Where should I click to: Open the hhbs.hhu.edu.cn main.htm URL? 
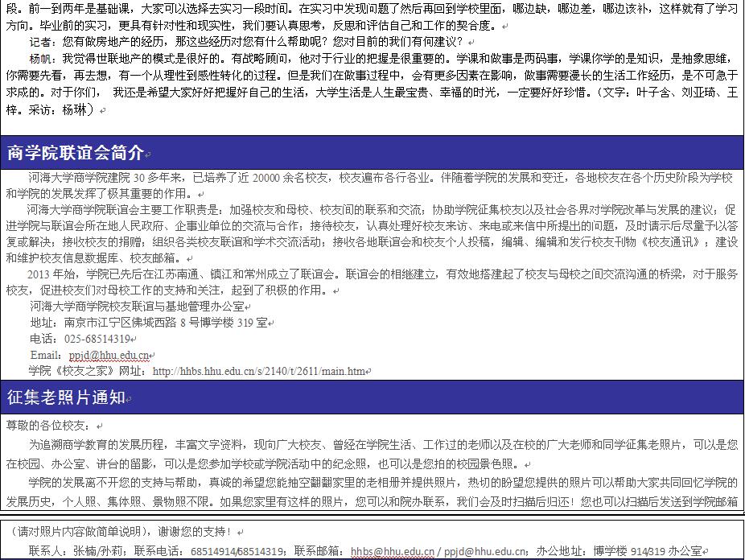tap(259, 372)
